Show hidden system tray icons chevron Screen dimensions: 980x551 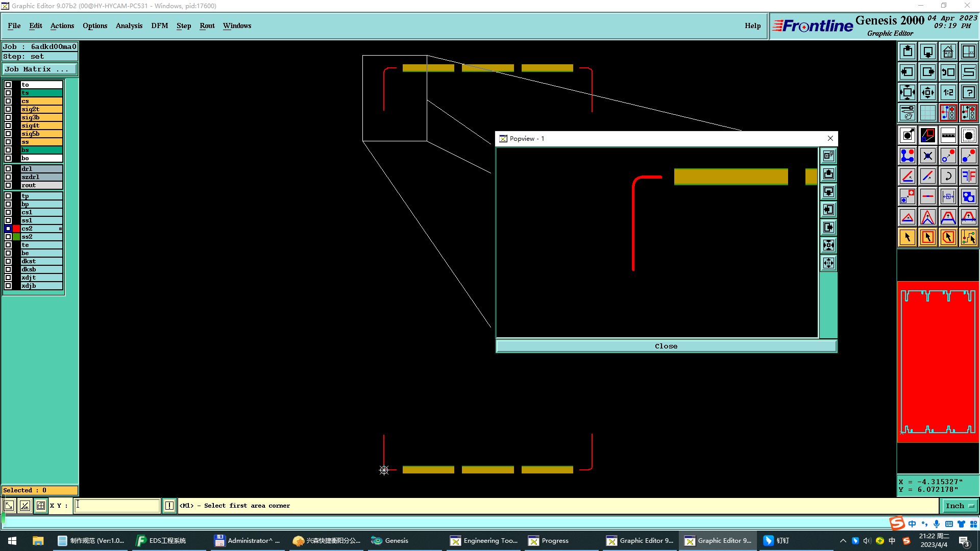(843, 541)
